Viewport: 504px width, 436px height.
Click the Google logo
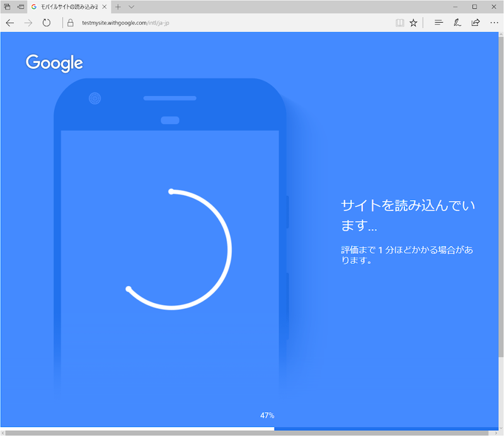tap(54, 63)
